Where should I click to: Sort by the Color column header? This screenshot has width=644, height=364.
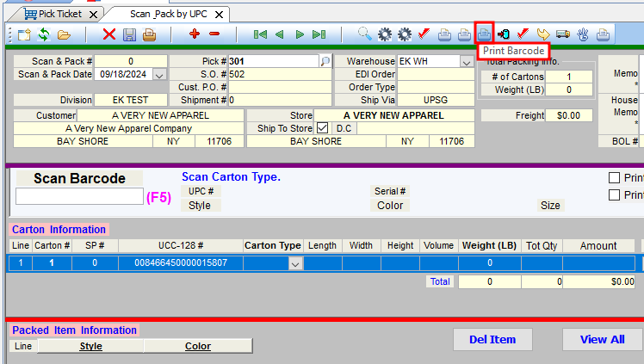coord(197,346)
